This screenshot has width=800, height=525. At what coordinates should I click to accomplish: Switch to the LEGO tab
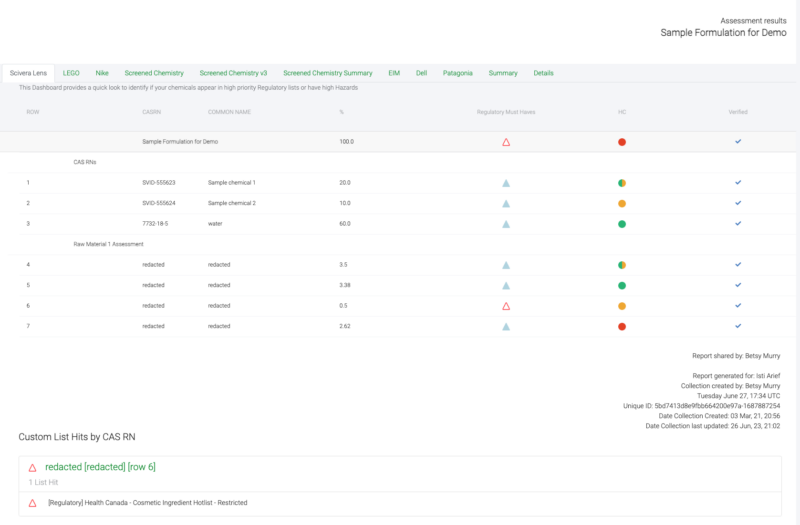pyautogui.click(x=71, y=73)
